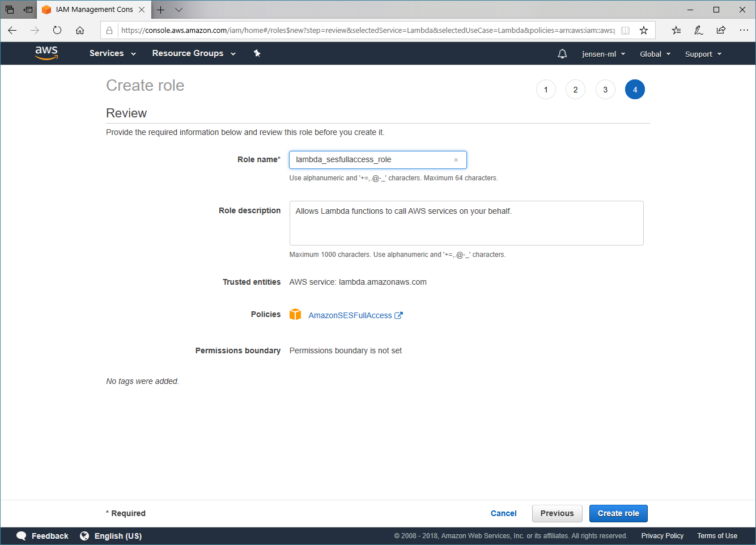Open the reading view icon in address bar
Screen dimensions: 756x545
[x=625, y=31]
